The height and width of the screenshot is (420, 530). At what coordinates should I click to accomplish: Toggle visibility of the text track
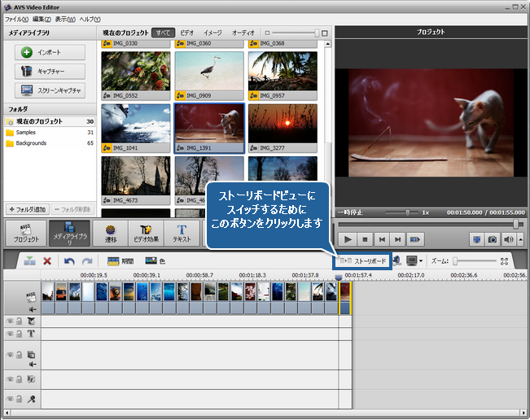(11, 334)
